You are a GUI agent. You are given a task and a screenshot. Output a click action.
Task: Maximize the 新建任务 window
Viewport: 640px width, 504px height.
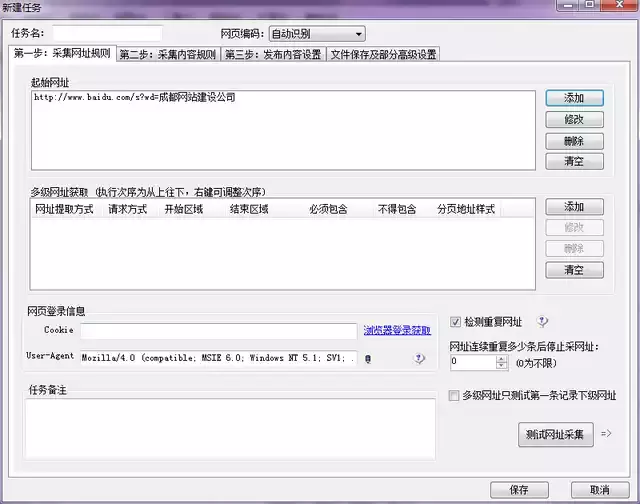(x=590, y=5)
